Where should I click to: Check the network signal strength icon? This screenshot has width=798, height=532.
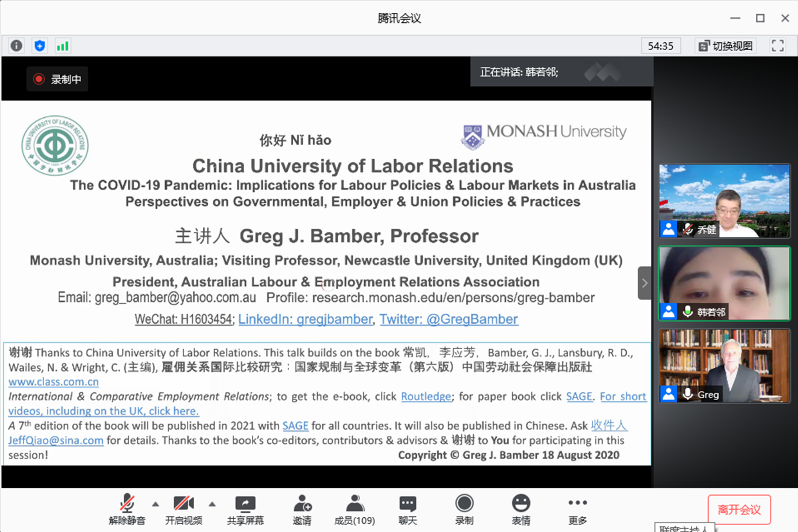(63, 45)
